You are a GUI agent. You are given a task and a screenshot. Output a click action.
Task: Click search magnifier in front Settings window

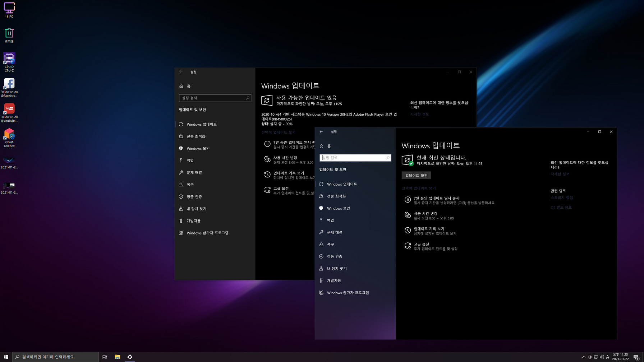point(388,158)
